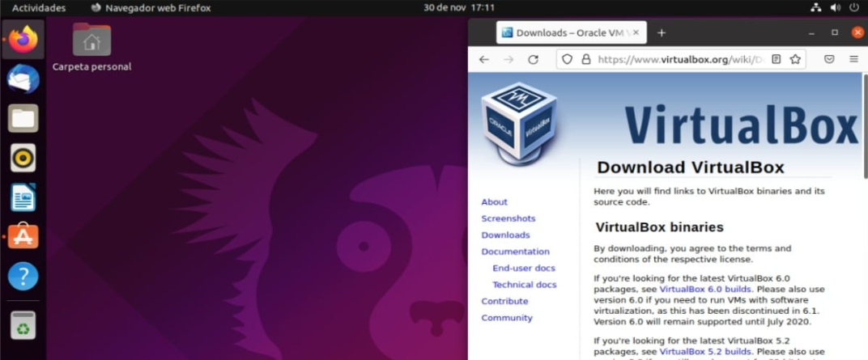Minimize the Firefox window
The height and width of the screenshot is (360, 868).
coord(811,32)
